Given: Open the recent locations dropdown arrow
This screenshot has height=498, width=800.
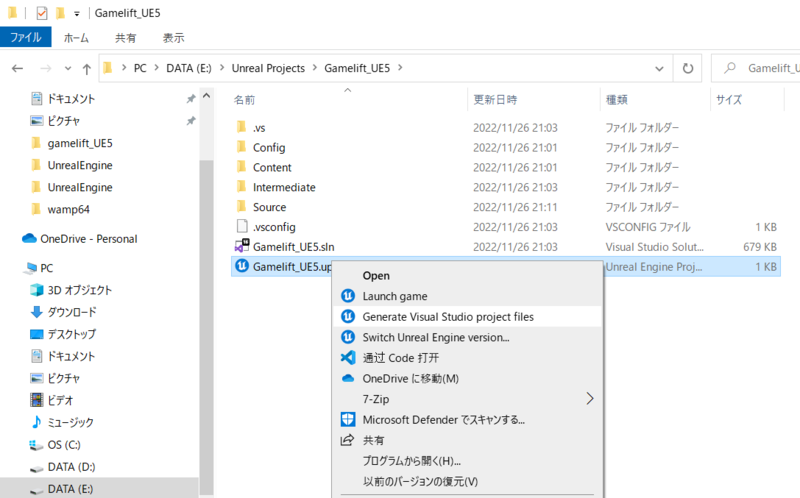Looking at the screenshot, I should click(68, 68).
